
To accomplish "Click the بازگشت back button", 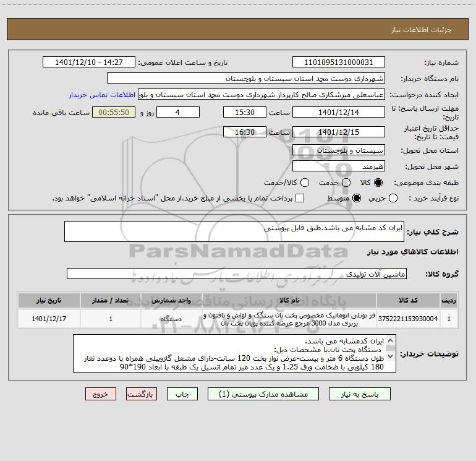I will coord(142,394).
